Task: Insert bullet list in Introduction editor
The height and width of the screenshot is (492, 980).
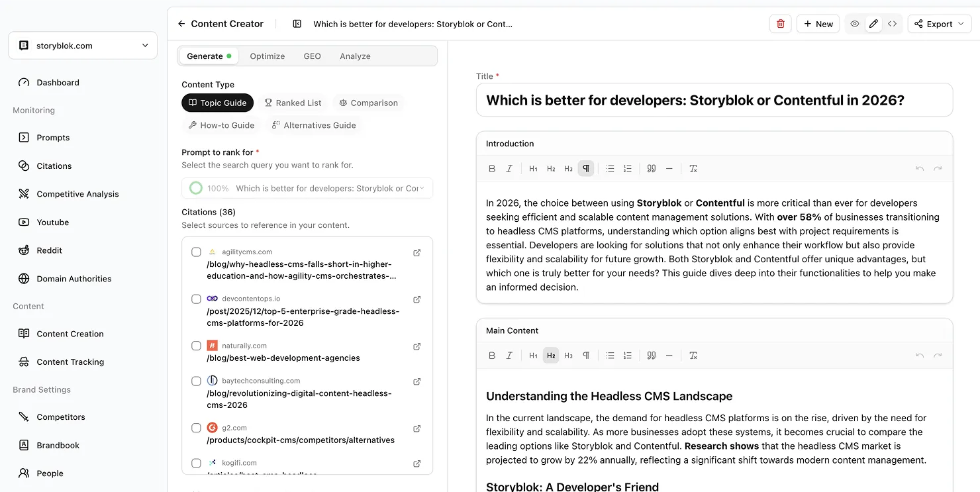Action: (610, 169)
